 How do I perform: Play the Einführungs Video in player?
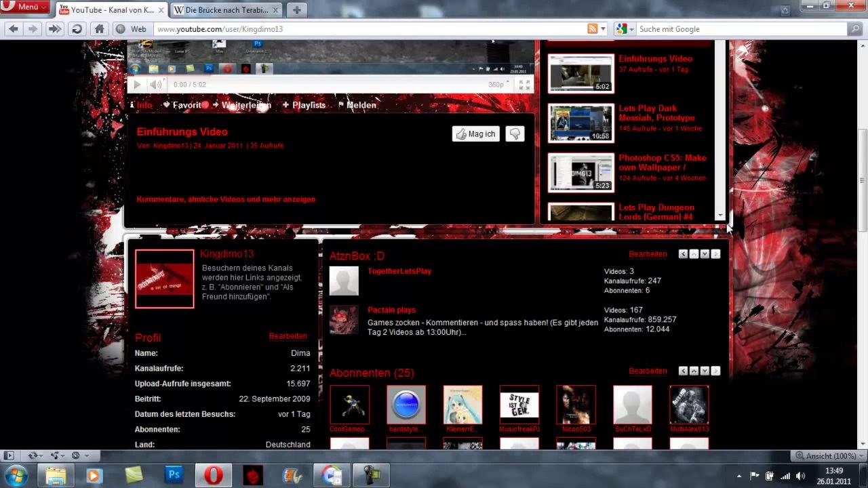(136, 85)
